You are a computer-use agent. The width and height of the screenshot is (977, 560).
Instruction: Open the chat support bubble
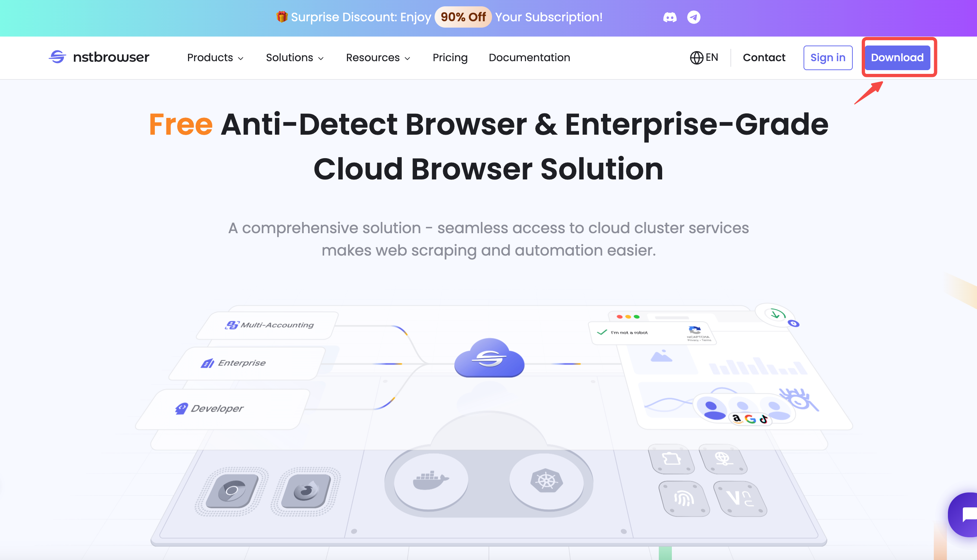point(963,514)
